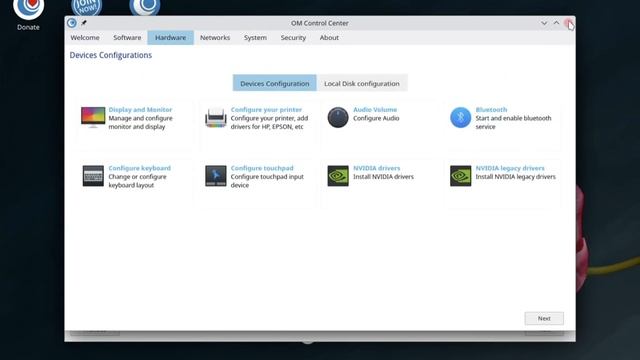Click the printer icon

216,118
